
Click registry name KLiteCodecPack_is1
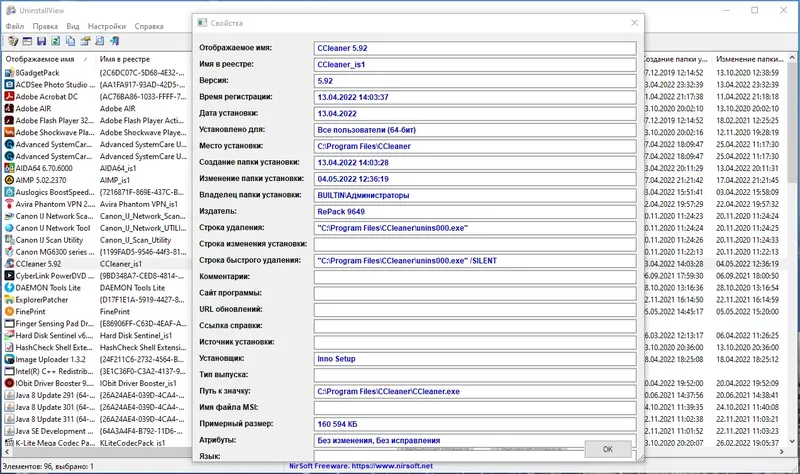(132, 443)
